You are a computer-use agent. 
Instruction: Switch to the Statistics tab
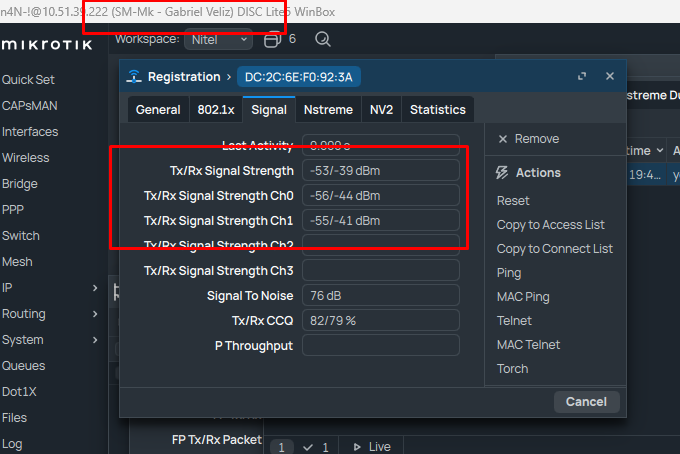click(437, 110)
